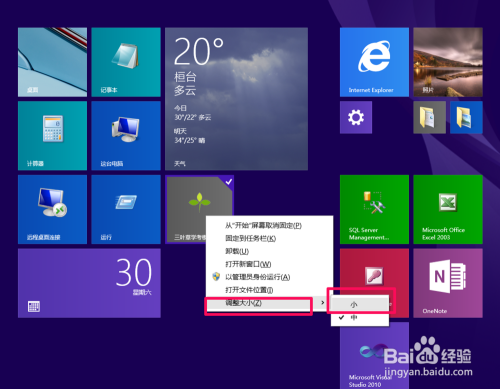The width and height of the screenshot is (500, 389).
Task: Open the This PC computer tile
Action: coord(126,136)
